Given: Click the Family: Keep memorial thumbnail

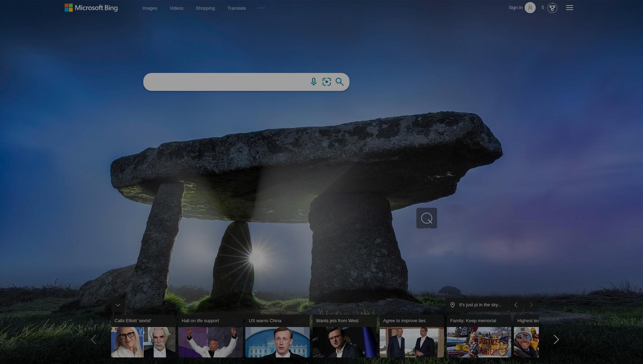Looking at the screenshot, I should pyautogui.click(x=479, y=342).
